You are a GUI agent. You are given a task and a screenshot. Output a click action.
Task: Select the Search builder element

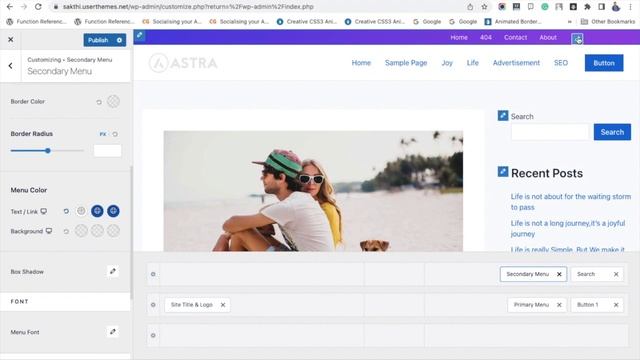click(x=586, y=274)
